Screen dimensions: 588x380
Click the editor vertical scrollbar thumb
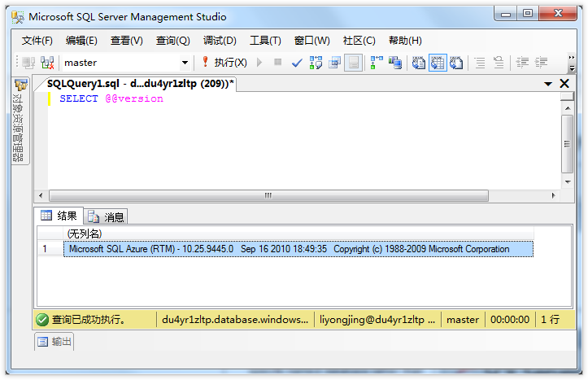568,144
